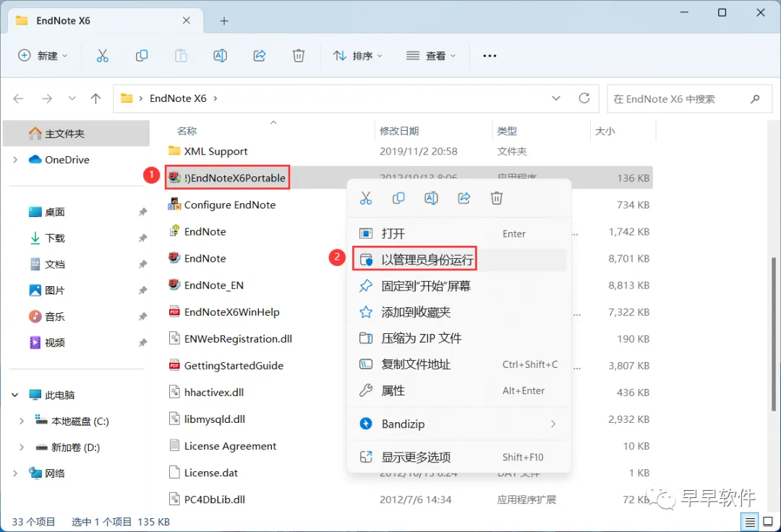Refresh the EndNote X6 folder view

coord(584,98)
